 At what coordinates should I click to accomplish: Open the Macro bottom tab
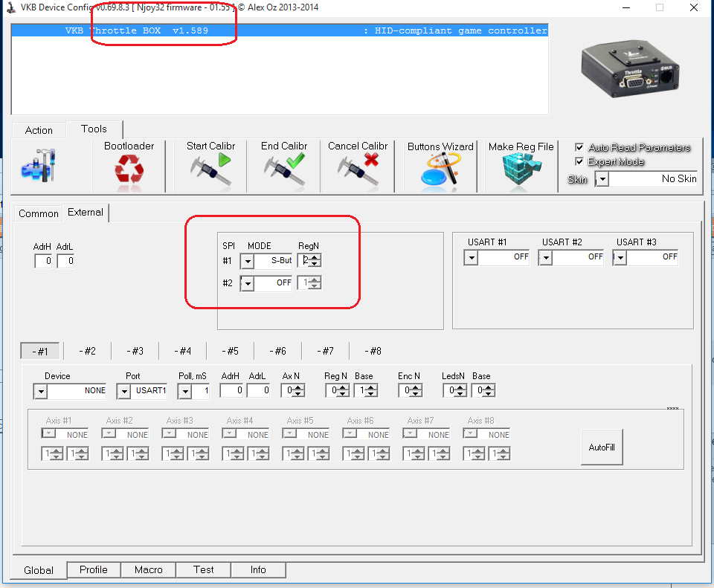tap(149, 569)
